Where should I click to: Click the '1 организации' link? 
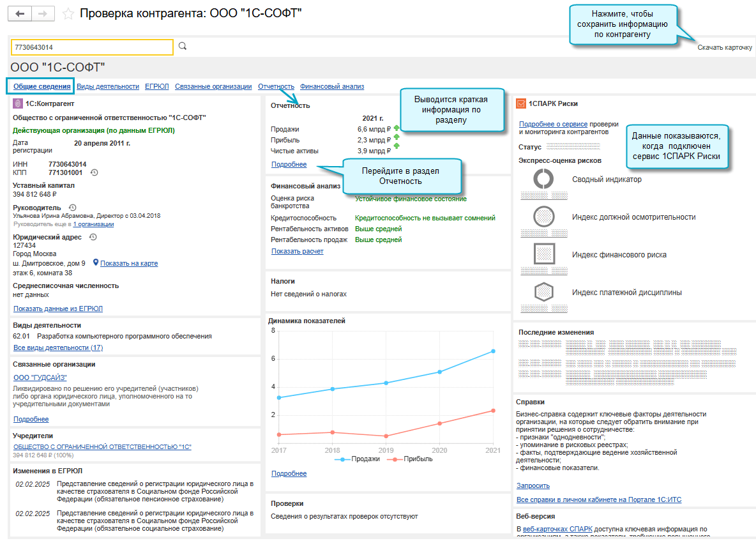point(93,224)
